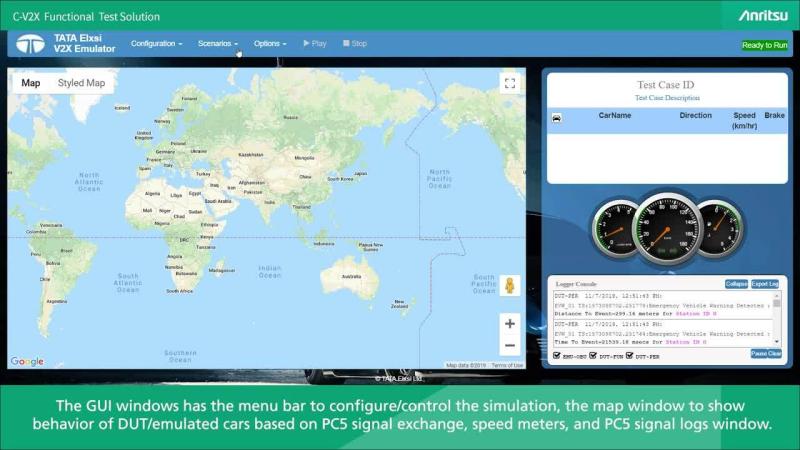800x450 pixels.
Task: Click Australia on the map
Action: (350, 278)
